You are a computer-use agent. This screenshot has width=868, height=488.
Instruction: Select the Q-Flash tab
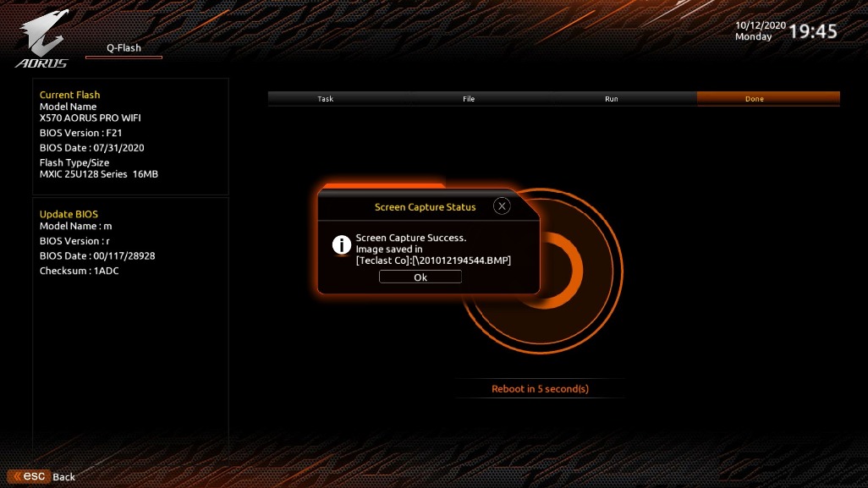click(124, 48)
